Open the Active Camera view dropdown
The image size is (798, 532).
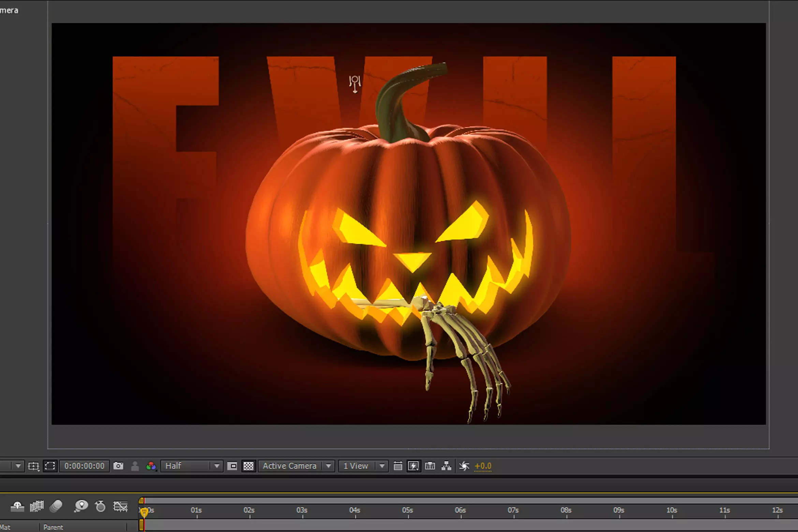click(x=296, y=466)
